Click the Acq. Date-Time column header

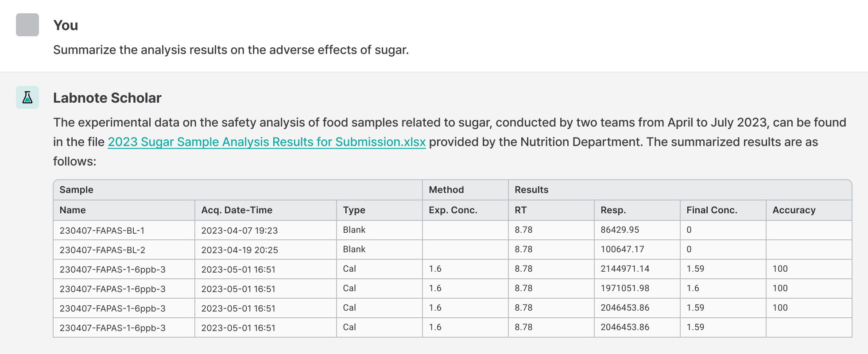236,210
